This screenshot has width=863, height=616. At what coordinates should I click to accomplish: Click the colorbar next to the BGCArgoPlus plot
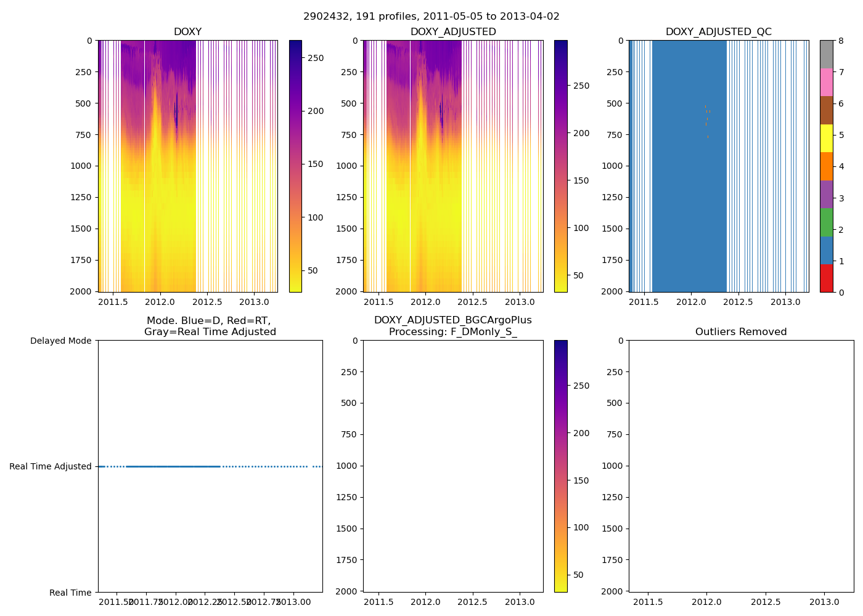tap(560, 466)
